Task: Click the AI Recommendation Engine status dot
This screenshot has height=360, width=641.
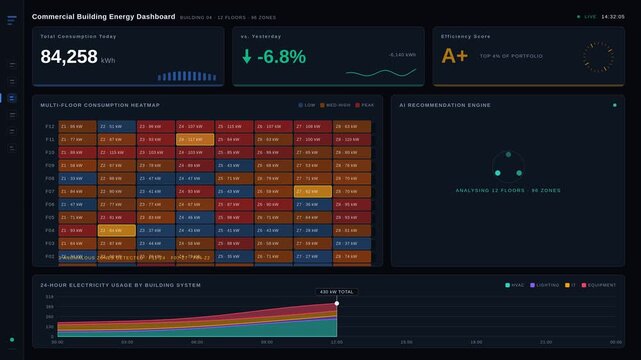Action: point(614,105)
